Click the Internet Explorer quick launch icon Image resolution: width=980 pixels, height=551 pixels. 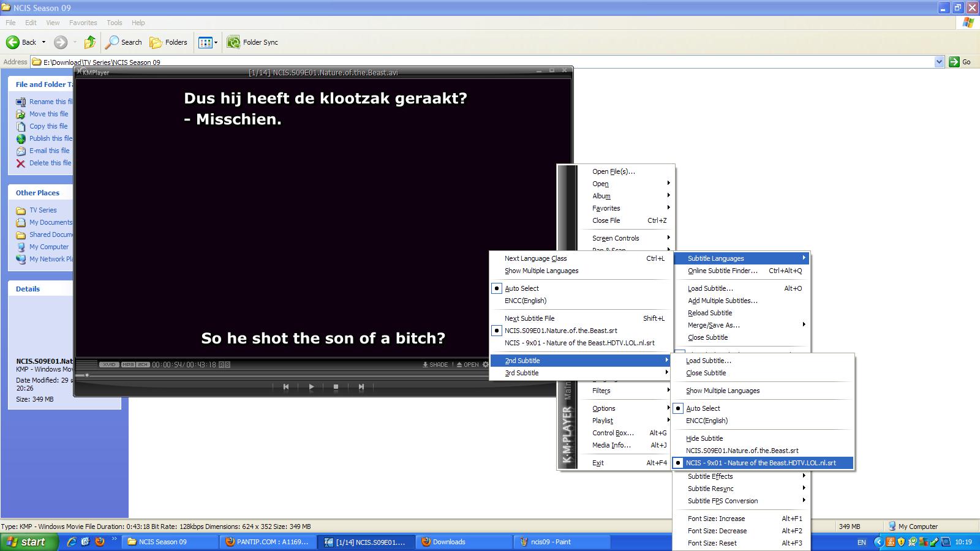point(72,542)
